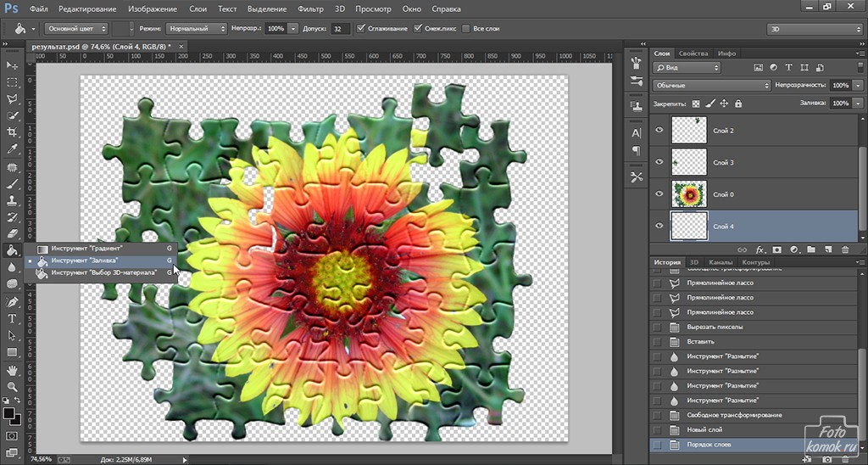868x465 pixels.
Task: Add a layer mask
Action: tap(776, 250)
